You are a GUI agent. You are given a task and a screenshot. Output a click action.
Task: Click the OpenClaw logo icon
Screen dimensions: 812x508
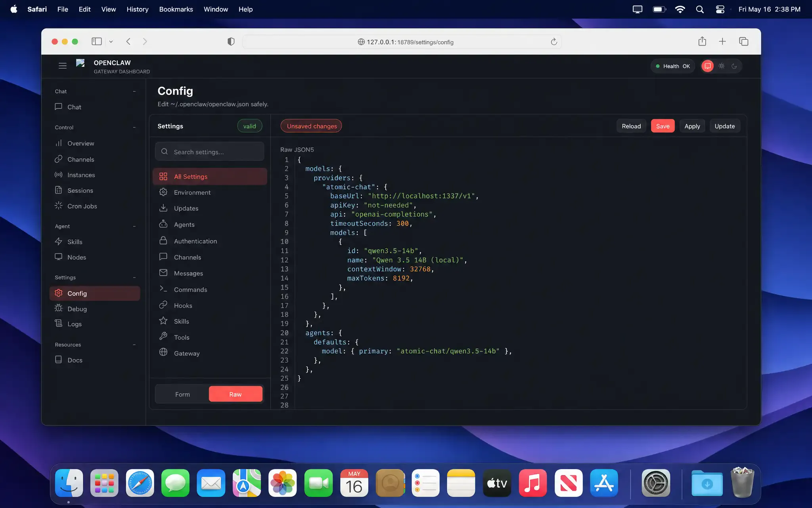pyautogui.click(x=80, y=63)
